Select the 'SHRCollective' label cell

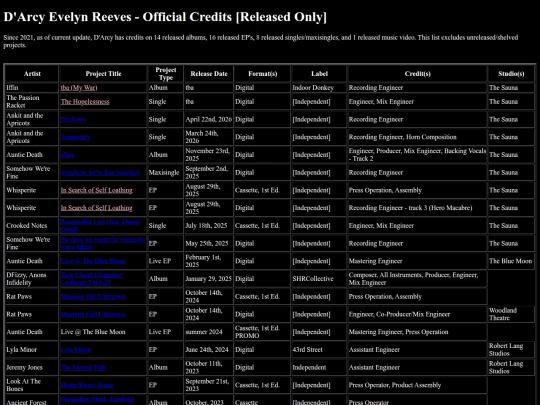coord(319,279)
